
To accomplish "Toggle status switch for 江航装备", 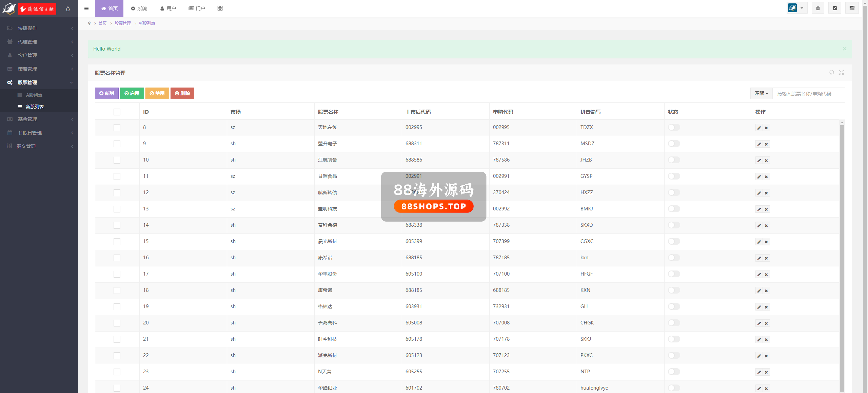I will [x=674, y=160].
